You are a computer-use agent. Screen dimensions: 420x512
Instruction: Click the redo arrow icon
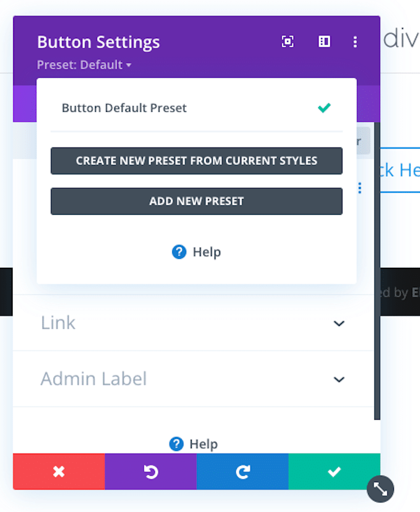(243, 472)
